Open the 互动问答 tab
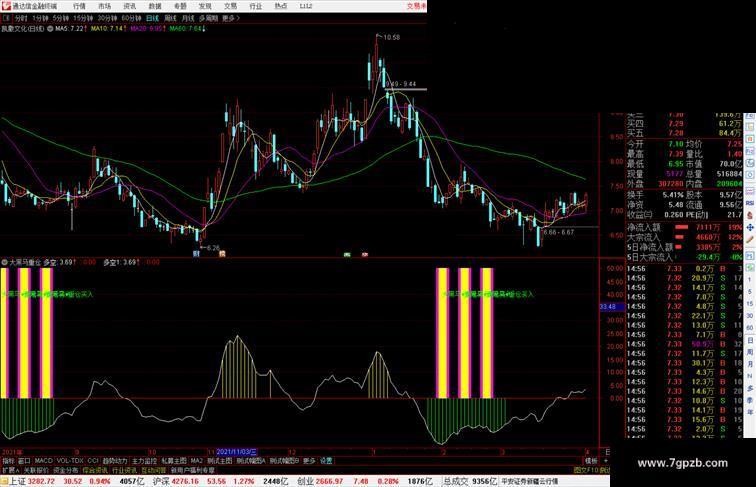This screenshot has width=756, height=487. [153, 470]
